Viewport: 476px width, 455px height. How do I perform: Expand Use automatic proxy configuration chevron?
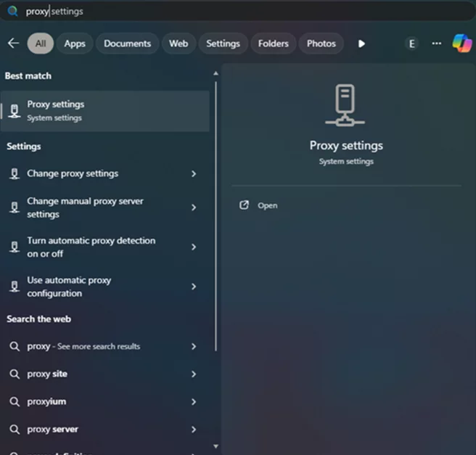pos(194,287)
